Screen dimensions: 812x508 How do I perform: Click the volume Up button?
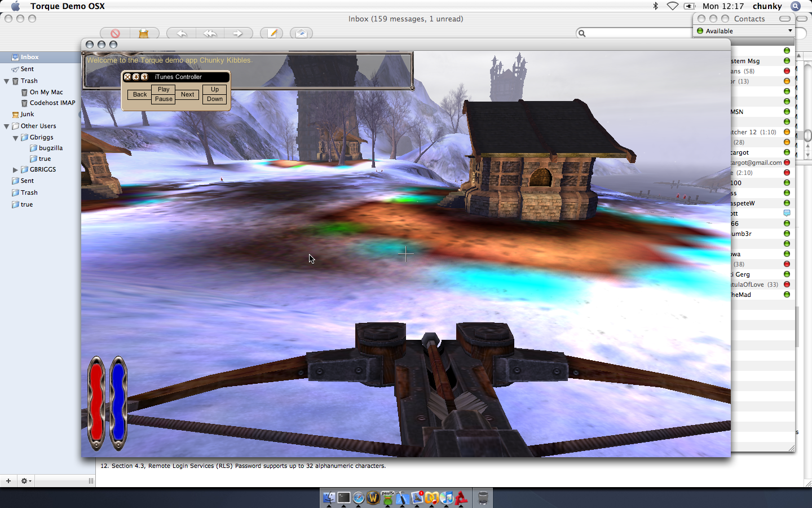[214, 89]
